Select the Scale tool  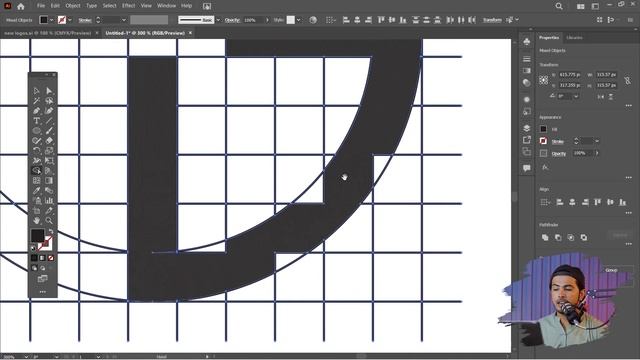49,151
